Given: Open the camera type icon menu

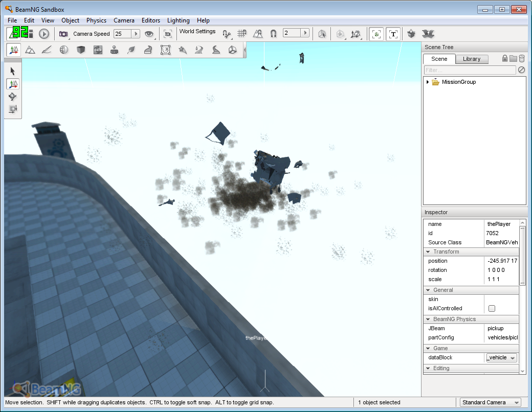Looking at the screenshot, I should pyautogui.click(x=63, y=34).
